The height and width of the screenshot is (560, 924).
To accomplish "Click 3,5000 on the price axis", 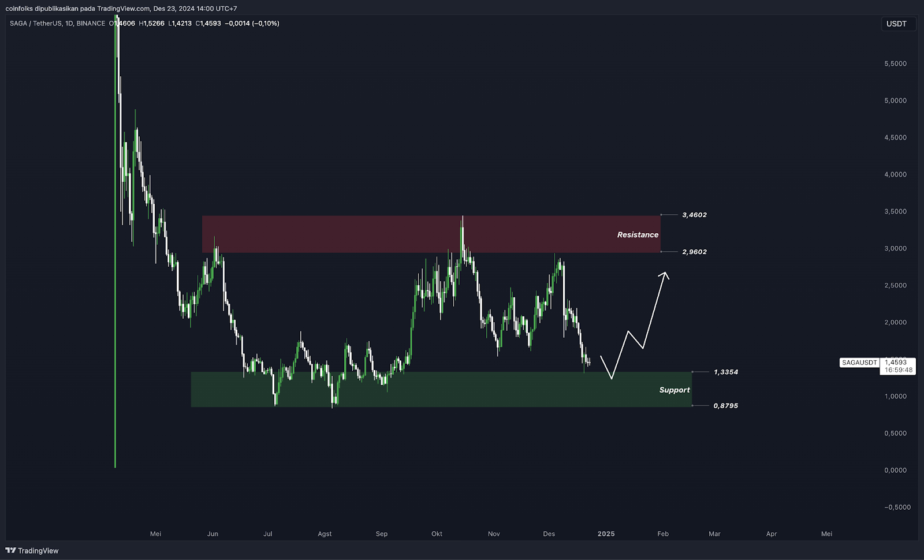I will pos(895,211).
